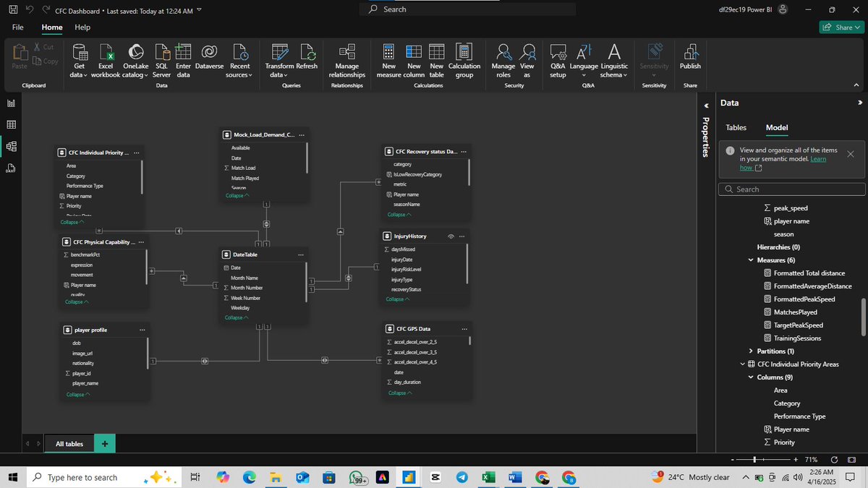Collapse the CFC GPS Data card
This screenshot has height=488, width=868.
point(400,393)
